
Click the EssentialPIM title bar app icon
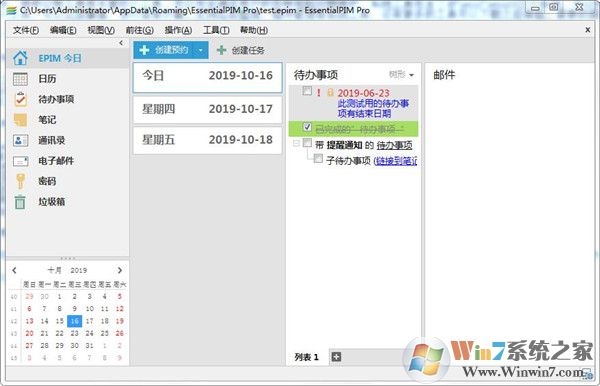(x=11, y=10)
